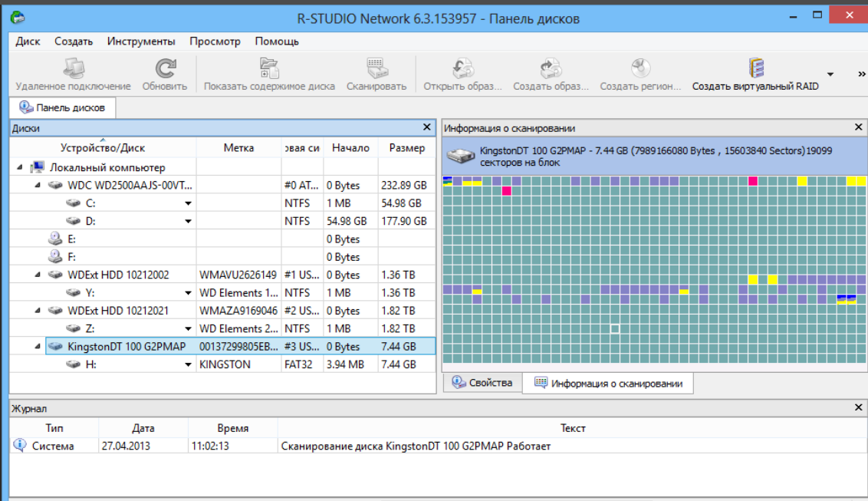This screenshot has width=868, height=501.
Task: Click the Тип column header in Журнал
Action: [x=54, y=428]
